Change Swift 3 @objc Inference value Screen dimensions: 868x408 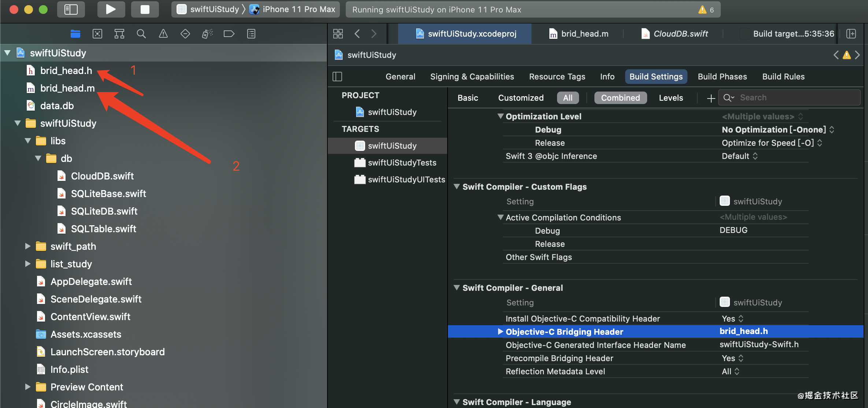(x=739, y=156)
